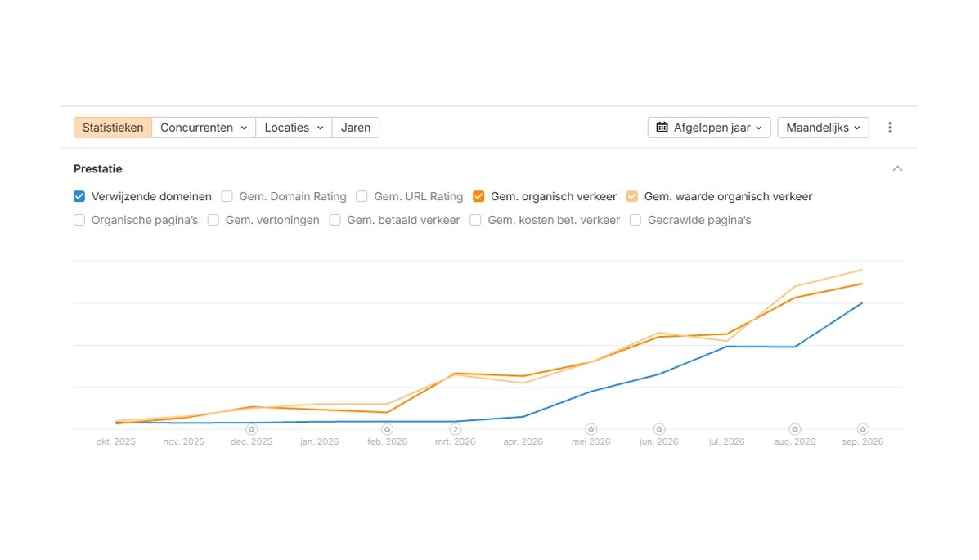Uncheck Gem. waarde organisch verkeer checkbox

pyautogui.click(x=632, y=197)
